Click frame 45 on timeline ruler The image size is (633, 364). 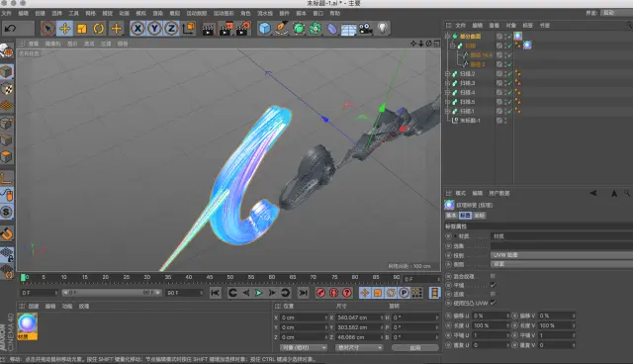(x=210, y=277)
